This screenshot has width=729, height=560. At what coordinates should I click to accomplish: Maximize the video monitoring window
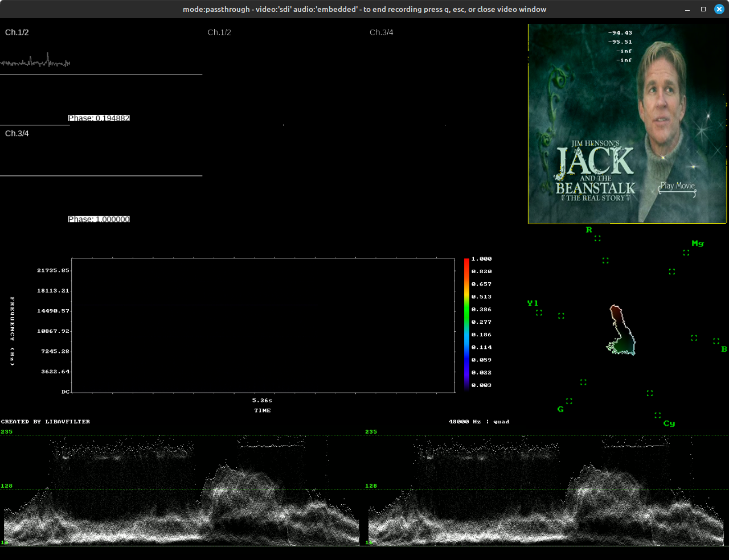pyautogui.click(x=703, y=9)
